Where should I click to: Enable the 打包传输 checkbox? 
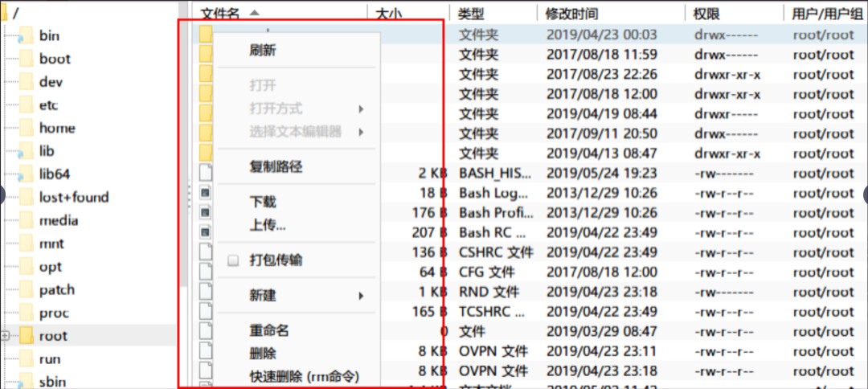[x=233, y=260]
